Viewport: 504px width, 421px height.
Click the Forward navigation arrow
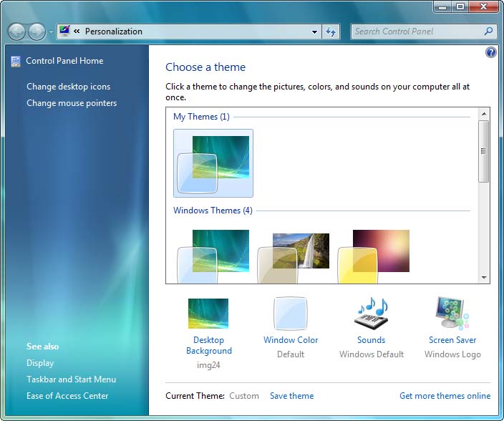tap(37, 32)
